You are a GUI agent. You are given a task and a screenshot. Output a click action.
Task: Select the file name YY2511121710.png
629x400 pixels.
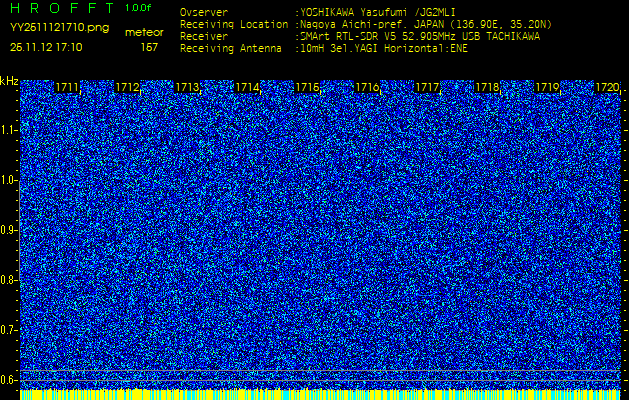pyautogui.click(x=59, y=28)
